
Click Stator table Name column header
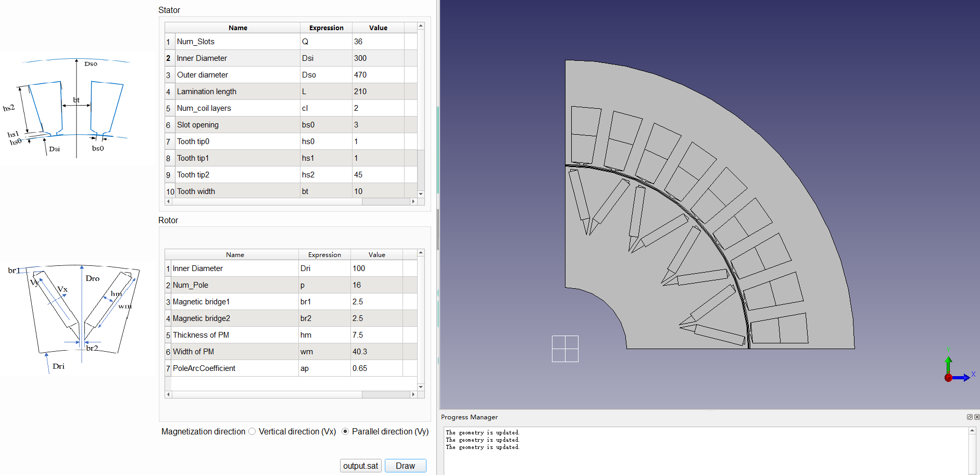point(238,28)
